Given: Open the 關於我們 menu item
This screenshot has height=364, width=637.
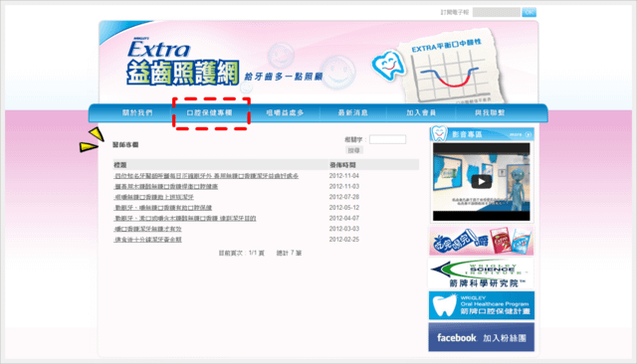Looking at the screenshot, I should point(137,112).
